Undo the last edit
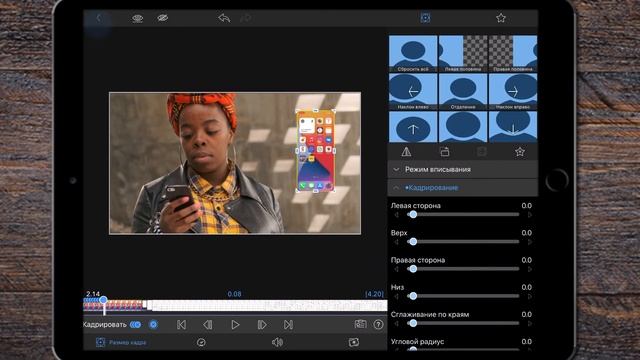The image size is (640, 360). 224,18
